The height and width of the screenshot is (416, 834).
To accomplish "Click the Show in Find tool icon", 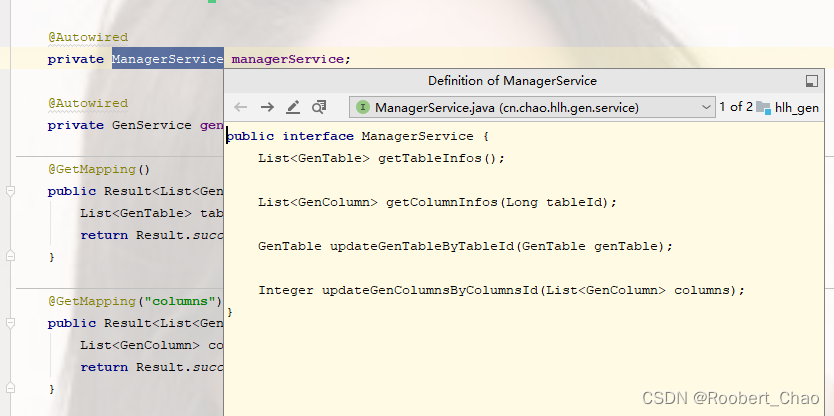I will tap(319, 107).
